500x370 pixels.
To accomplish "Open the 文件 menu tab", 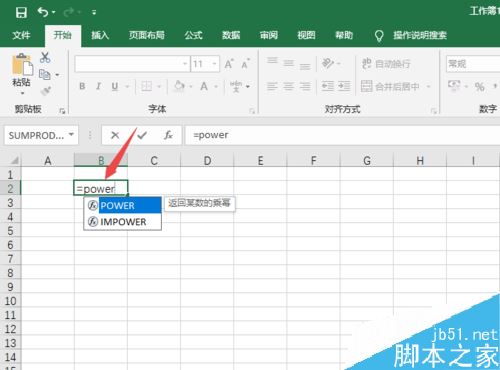I will tap(21, 35).
